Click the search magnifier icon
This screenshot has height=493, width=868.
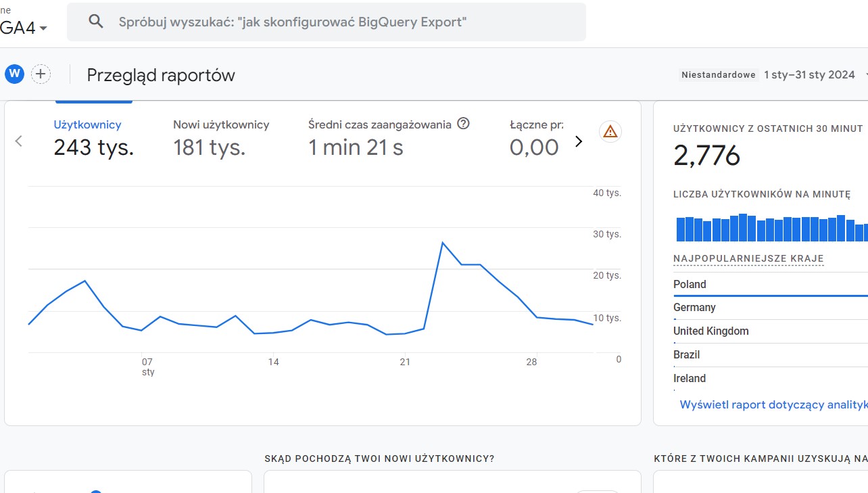point(96,22)
